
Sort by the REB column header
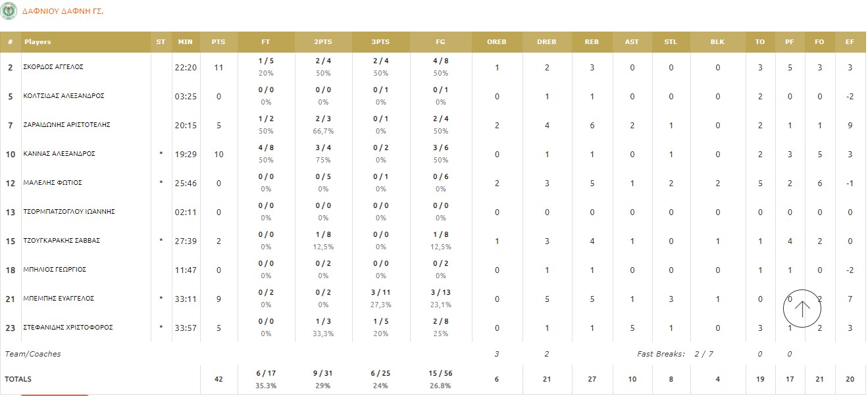pos(592,42)
